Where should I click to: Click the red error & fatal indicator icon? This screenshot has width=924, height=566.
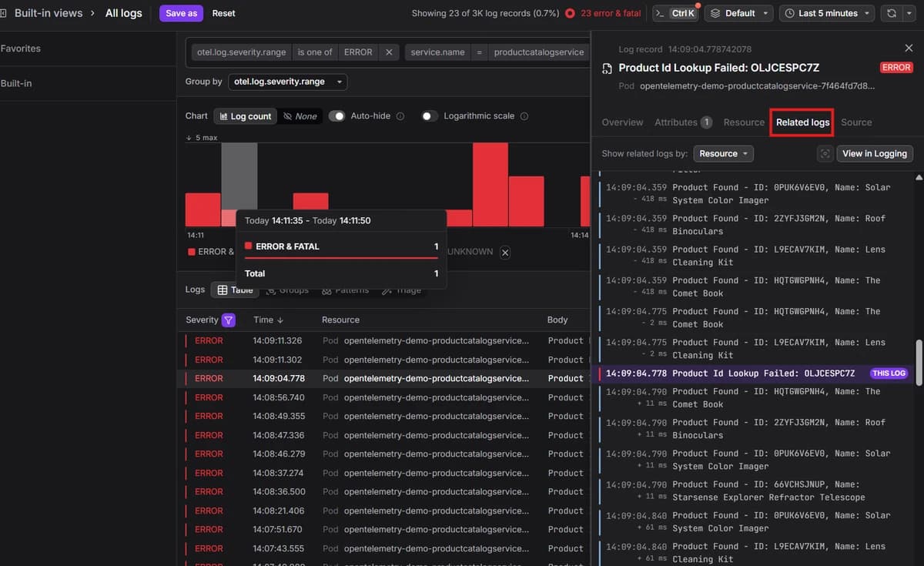(x=570, y=13)
